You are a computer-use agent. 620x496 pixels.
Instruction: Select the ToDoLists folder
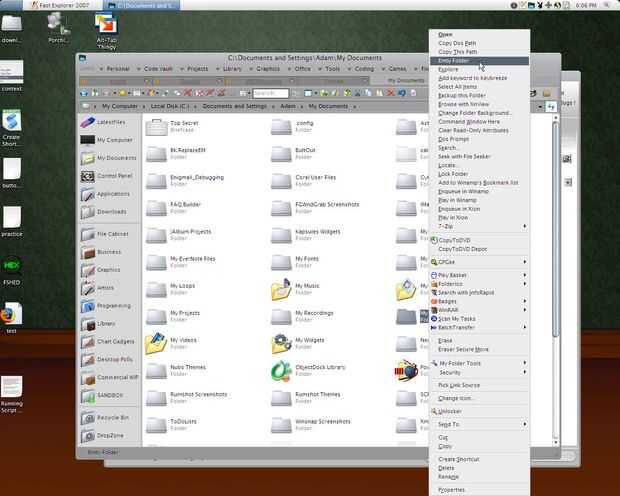(171, 425)
